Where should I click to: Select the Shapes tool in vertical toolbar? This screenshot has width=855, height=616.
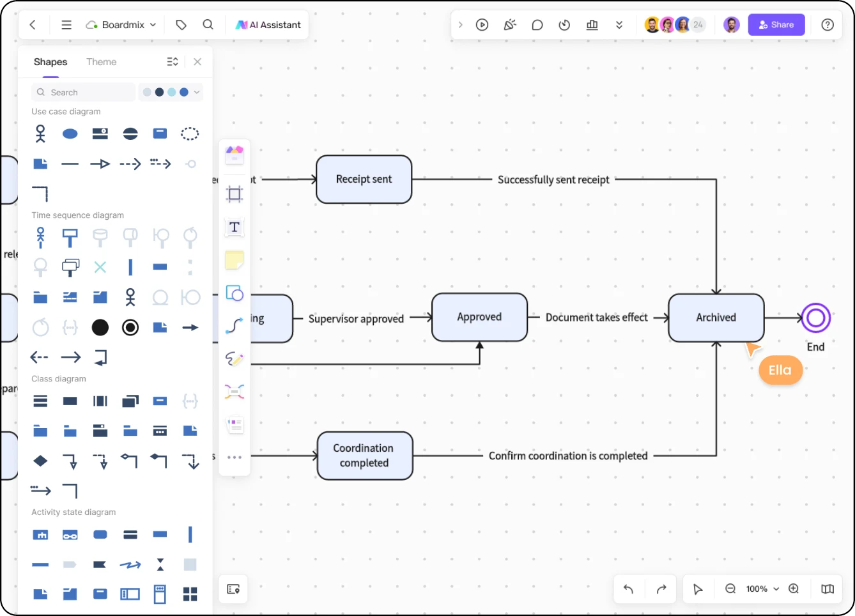point(235,293)
